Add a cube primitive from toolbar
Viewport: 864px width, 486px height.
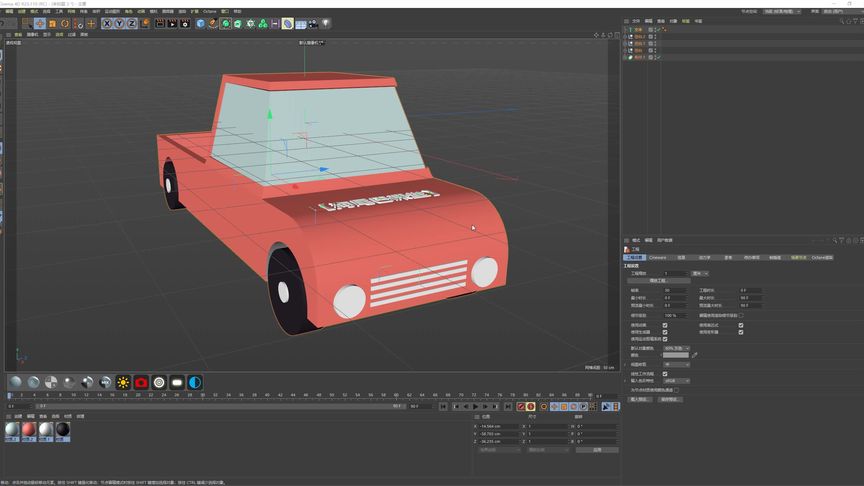click(x=201, y=23)
